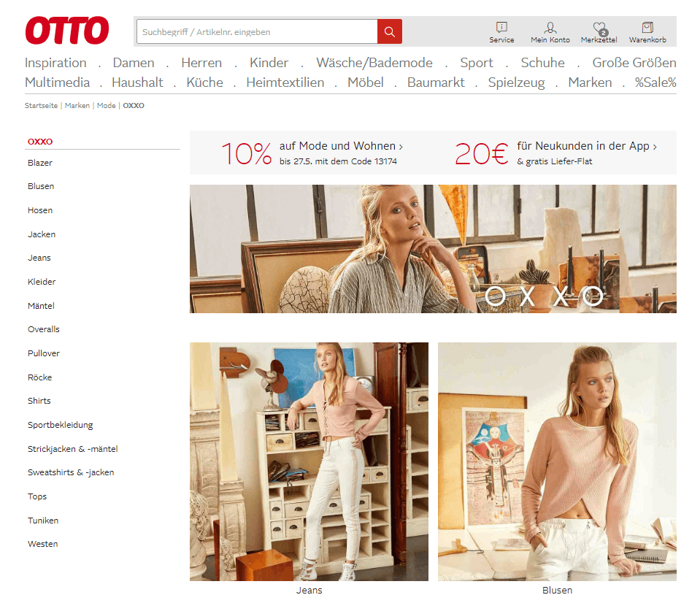700x603 pixels.
Task: Click OXXO in the breadcrumb
Action: point(134,105)
